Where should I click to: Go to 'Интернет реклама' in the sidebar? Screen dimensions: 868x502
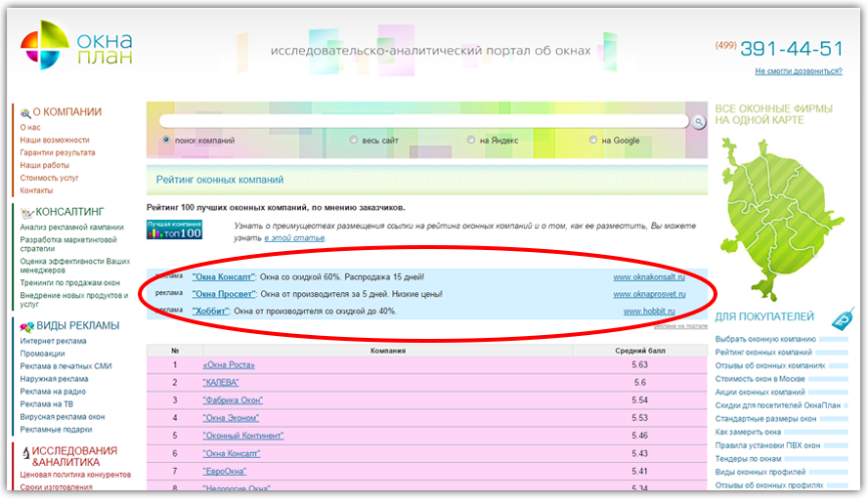pyautogui.click(x=53, y=341)
